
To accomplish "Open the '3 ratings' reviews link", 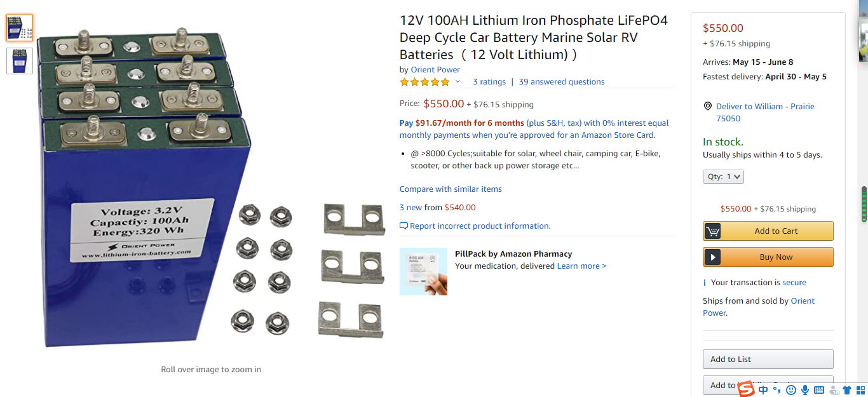I will pyautogui.click(x=489, y=82).
